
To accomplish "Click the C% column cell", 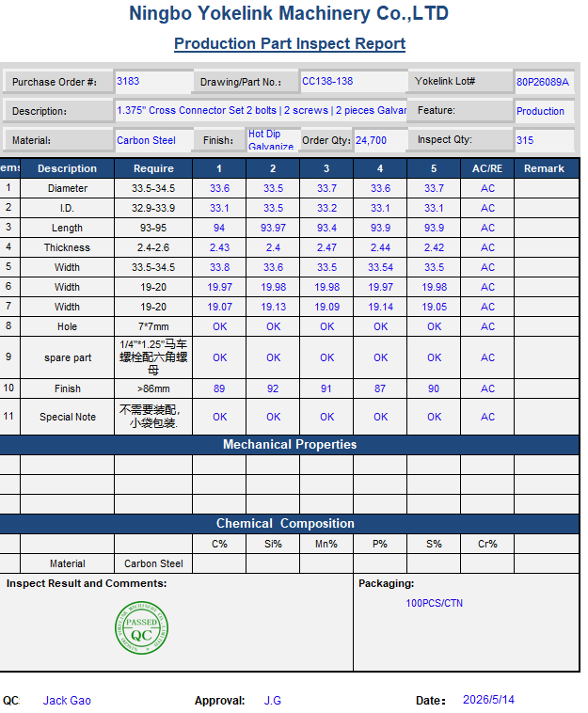I will coord(219,544).
